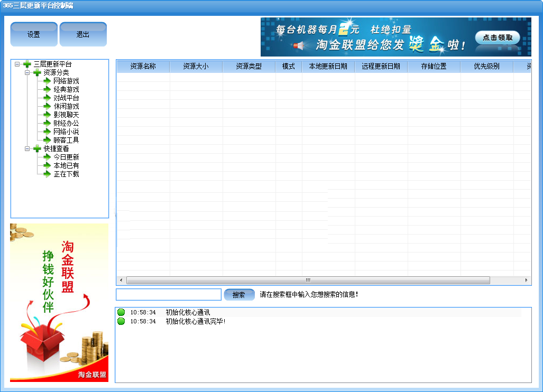This screenshot has width=543, height=392.
Task: Show 今日更新 today's updates
Action: tap(66, 157)
